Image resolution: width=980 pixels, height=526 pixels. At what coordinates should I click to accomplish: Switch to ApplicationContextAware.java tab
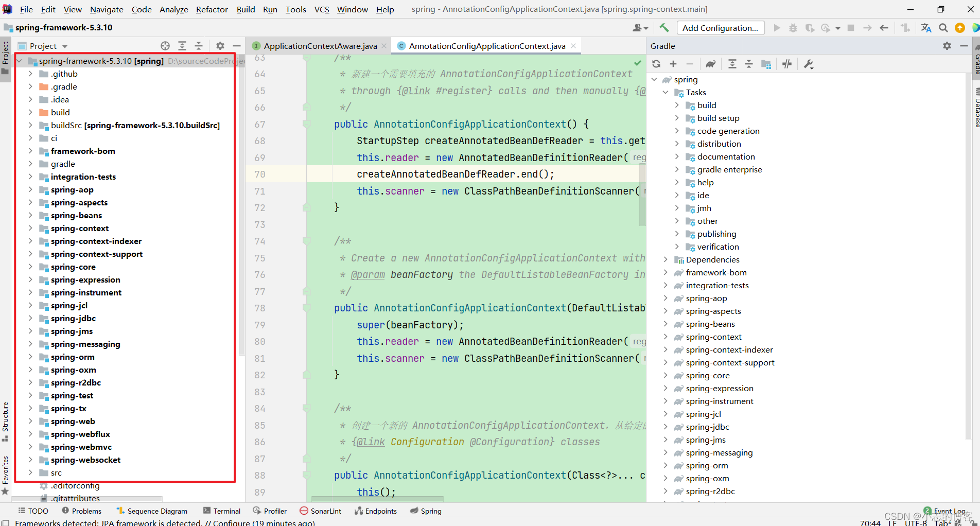coord(320,46)
